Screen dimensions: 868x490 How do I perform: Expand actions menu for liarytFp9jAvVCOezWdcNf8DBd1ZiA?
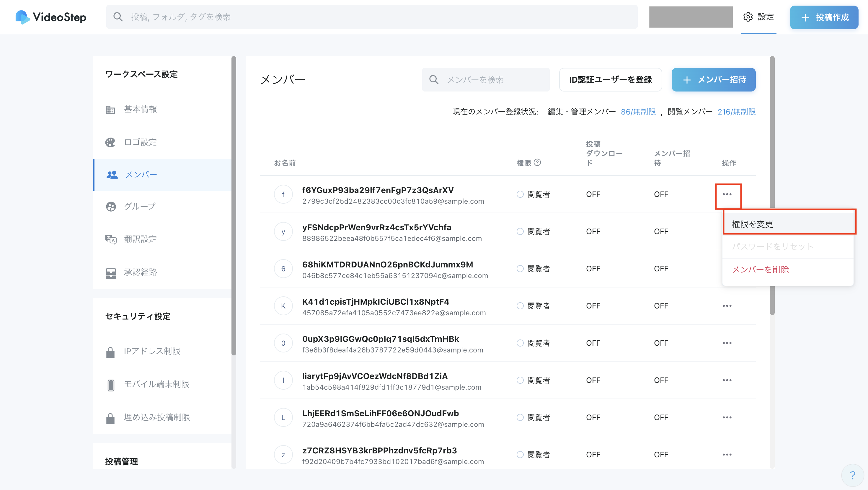point(727,380)
